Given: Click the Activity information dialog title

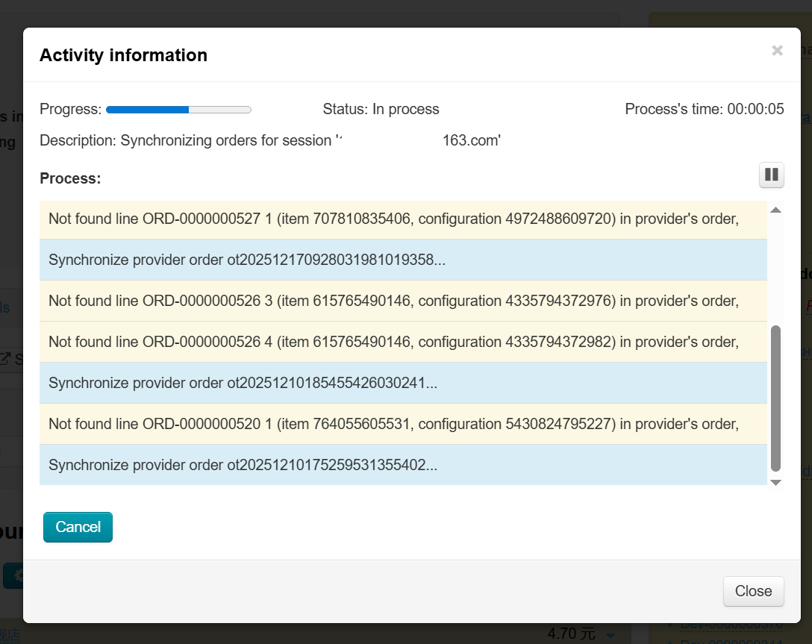Looking at the screenshot, I should [123, 55].
